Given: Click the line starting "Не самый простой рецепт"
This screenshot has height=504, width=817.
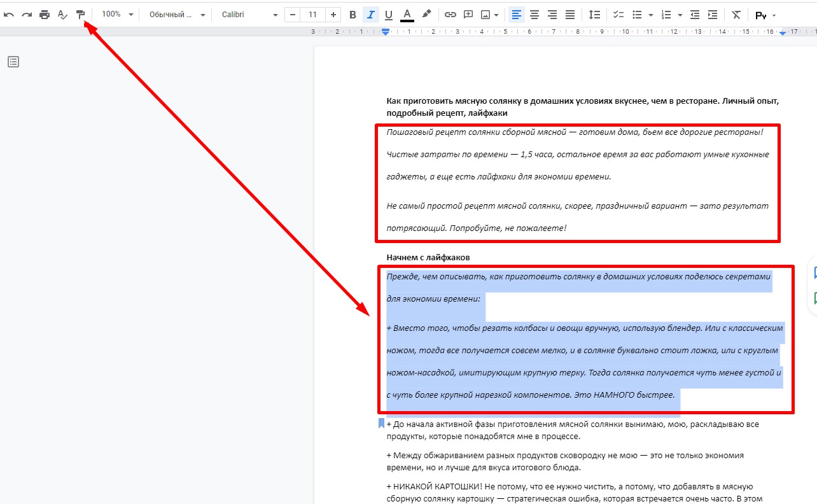Looking at the screenshot, I should point(578,206).
